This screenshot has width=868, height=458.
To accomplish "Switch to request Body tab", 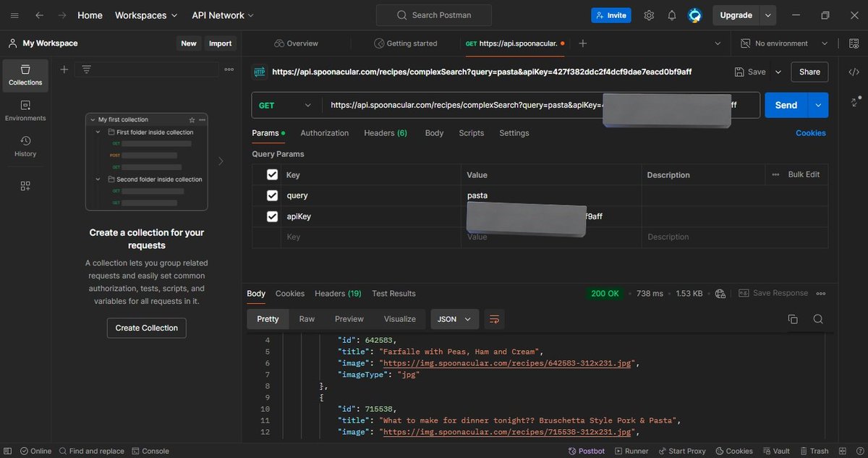I will click(434, 133).
